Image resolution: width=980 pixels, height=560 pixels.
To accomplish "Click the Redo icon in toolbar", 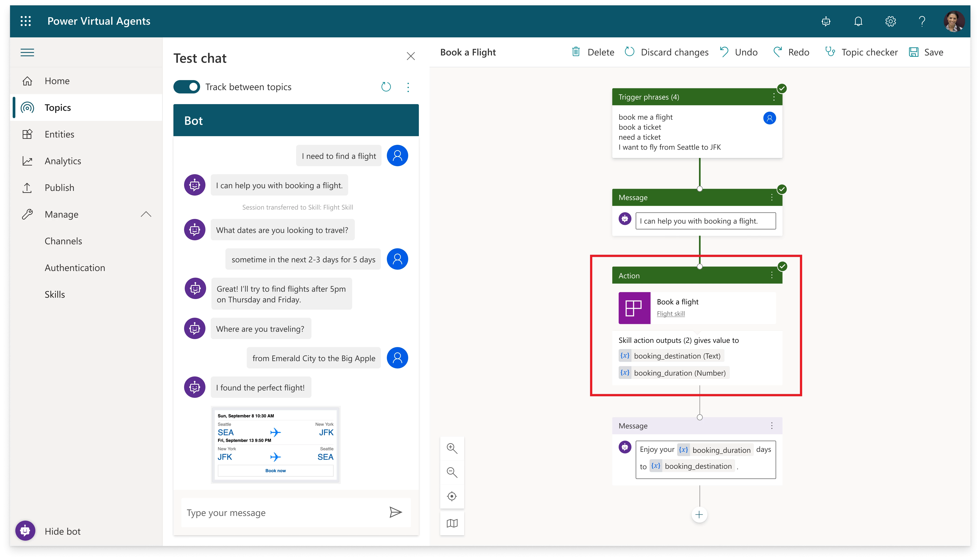I will [x=777, y=52].
